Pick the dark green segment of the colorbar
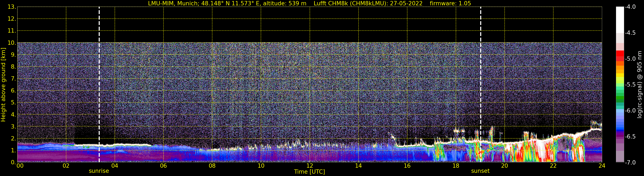644x176 pixels. 620,101
